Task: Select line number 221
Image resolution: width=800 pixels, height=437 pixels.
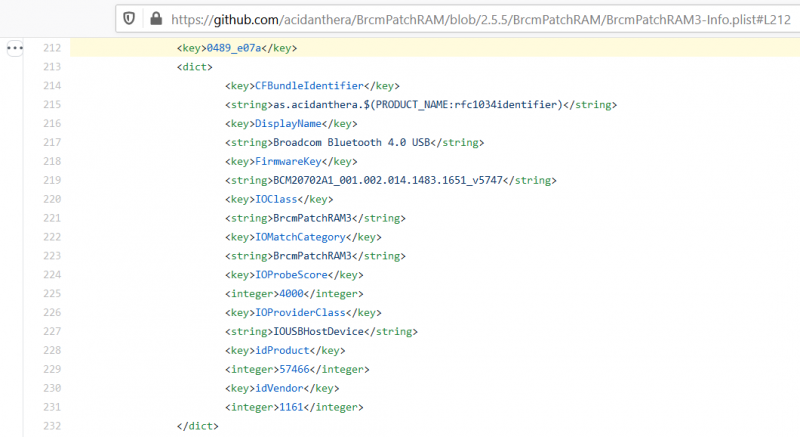Action: coord(52,218)
